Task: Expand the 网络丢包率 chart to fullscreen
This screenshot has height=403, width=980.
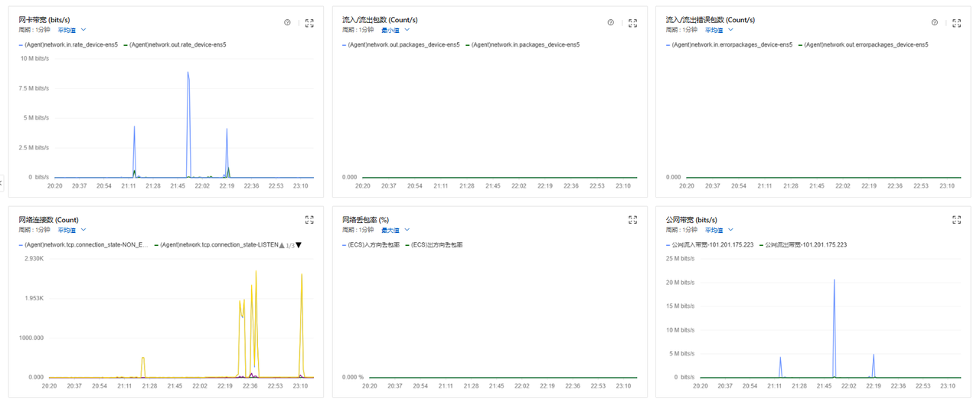Action: pos(632,219)
